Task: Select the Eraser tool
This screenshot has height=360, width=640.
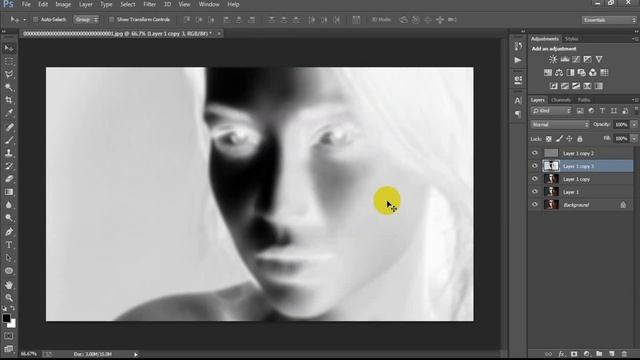Action: tap(9, 179)
